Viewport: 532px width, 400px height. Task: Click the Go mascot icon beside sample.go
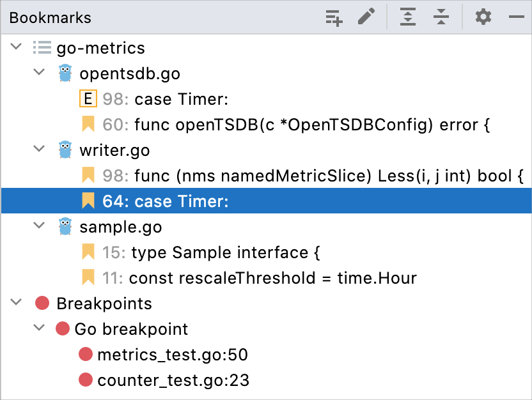pyautogui.click(x=65, y=227)
